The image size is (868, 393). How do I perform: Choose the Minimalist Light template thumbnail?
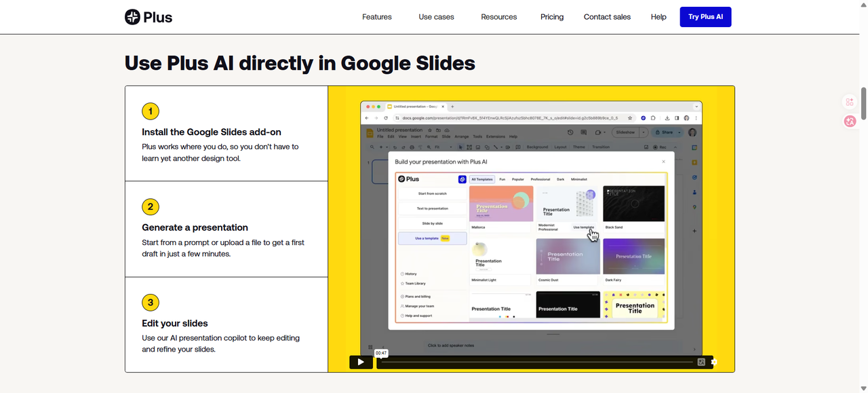pyautogui.click(x=501, y=257)
